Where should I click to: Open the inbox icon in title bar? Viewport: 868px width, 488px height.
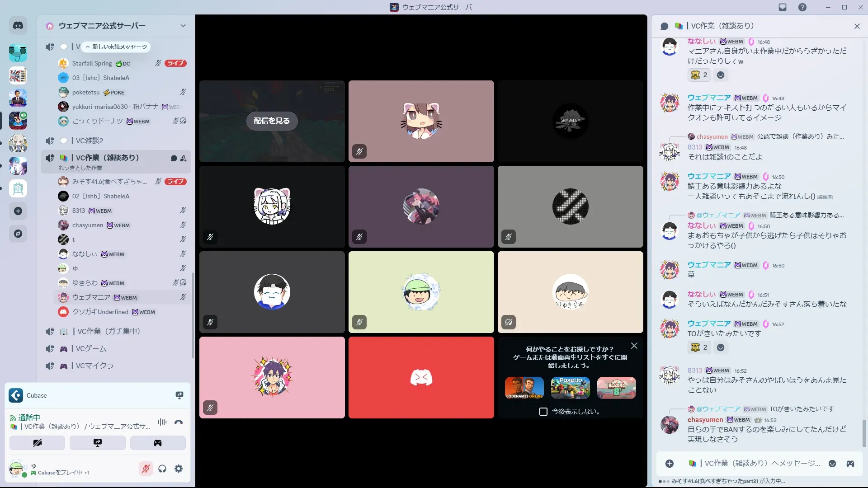[783, 7]
